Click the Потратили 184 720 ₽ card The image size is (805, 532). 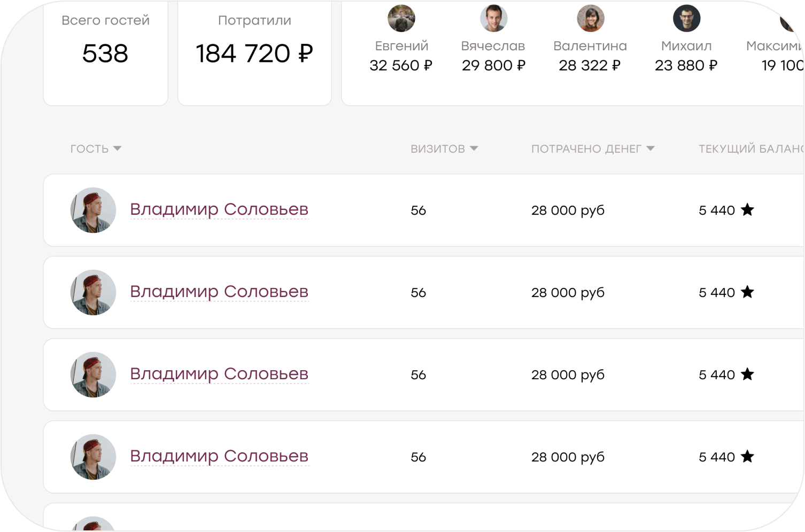click(x=254, y=52)
